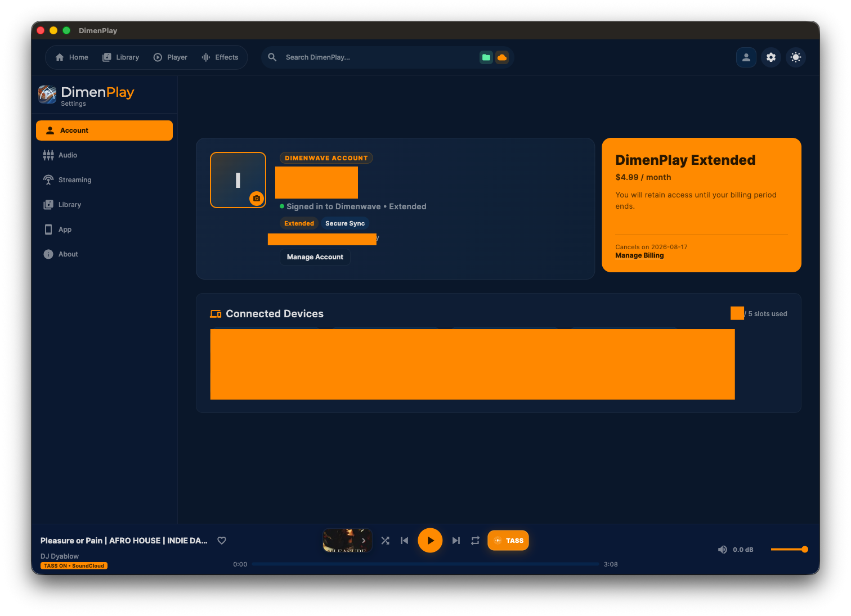Toggle the green local folder source icon

tap(486, 57)
